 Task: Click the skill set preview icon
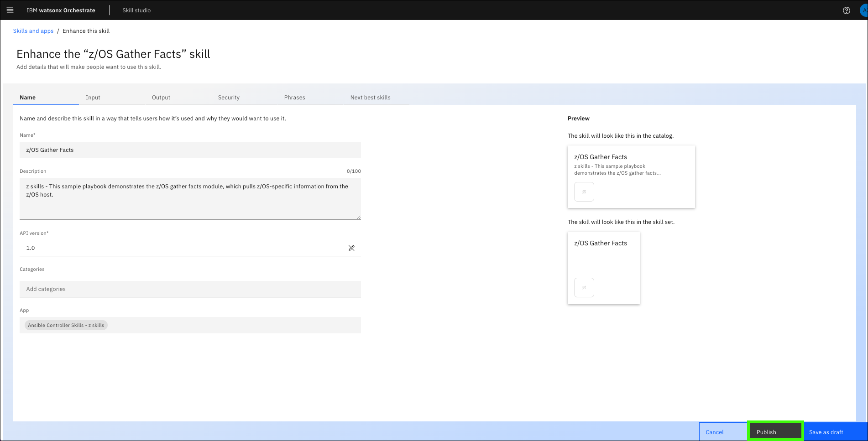click(x=584, y=288)
